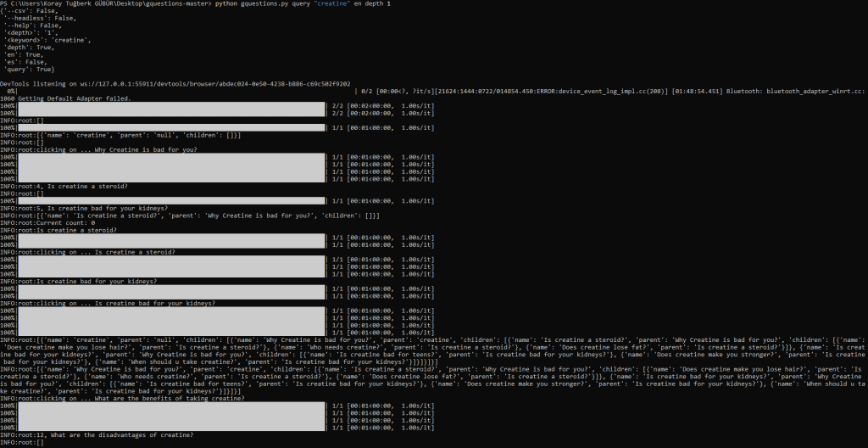868x448 pixels.
Task: Select the 'INFO:root:4, Is creatine a steroid?' line
Action: 64,187
